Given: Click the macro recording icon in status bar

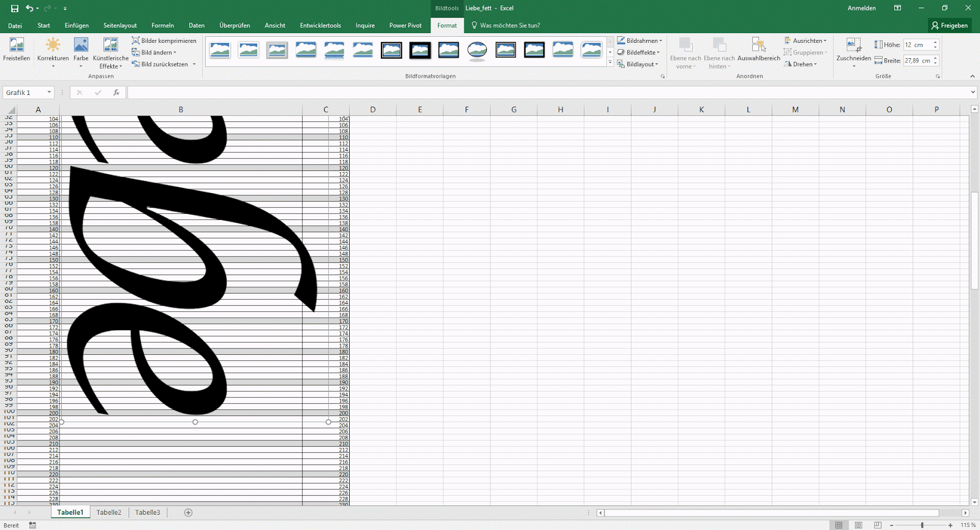Looking at the screenshot, I should [32, 525].
